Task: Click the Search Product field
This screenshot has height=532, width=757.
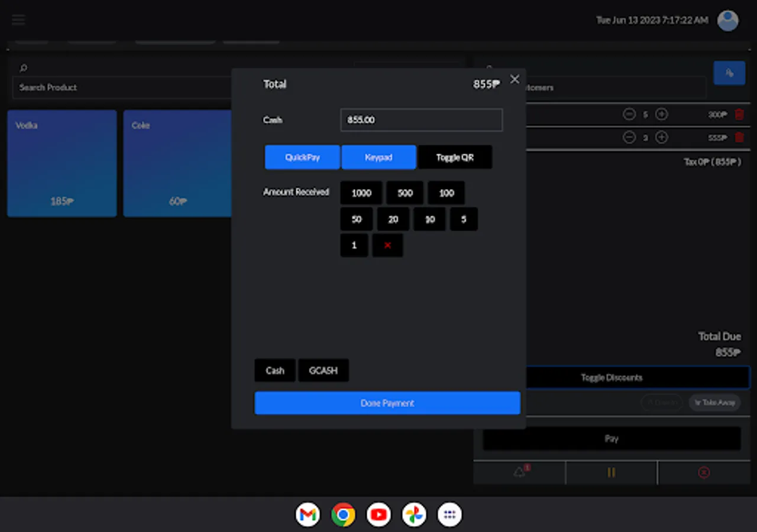Action: tap(121, 87)
